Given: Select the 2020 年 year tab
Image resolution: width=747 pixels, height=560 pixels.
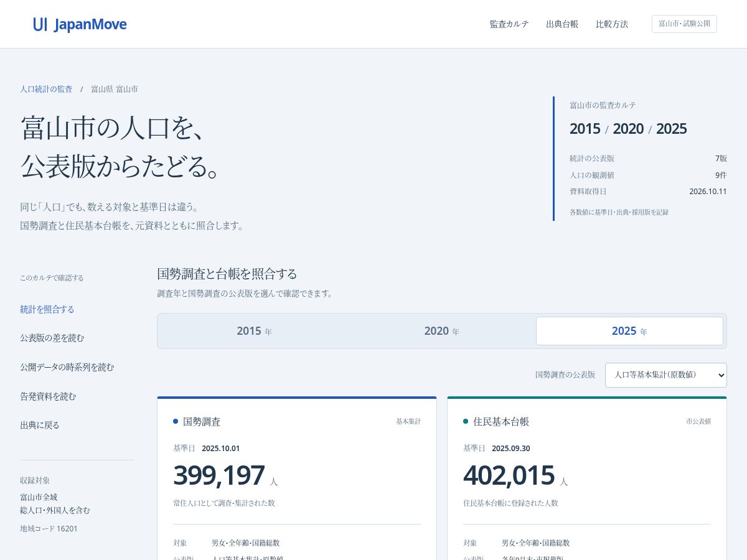Looking at the screenshot, I should tap(442, 331).
